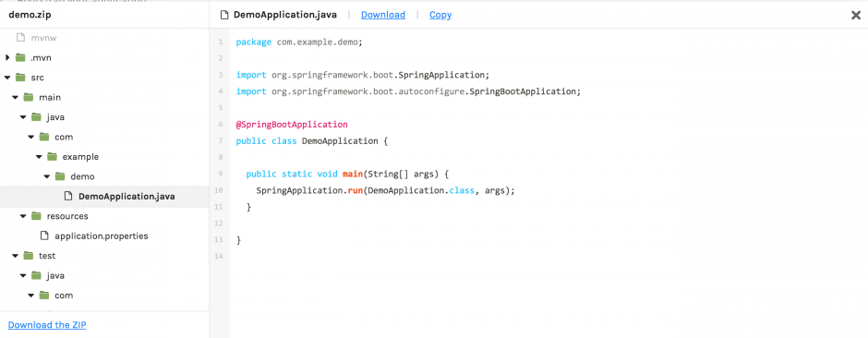Click the Download the ZIP link
868x338 pixels.
point(47,325)
